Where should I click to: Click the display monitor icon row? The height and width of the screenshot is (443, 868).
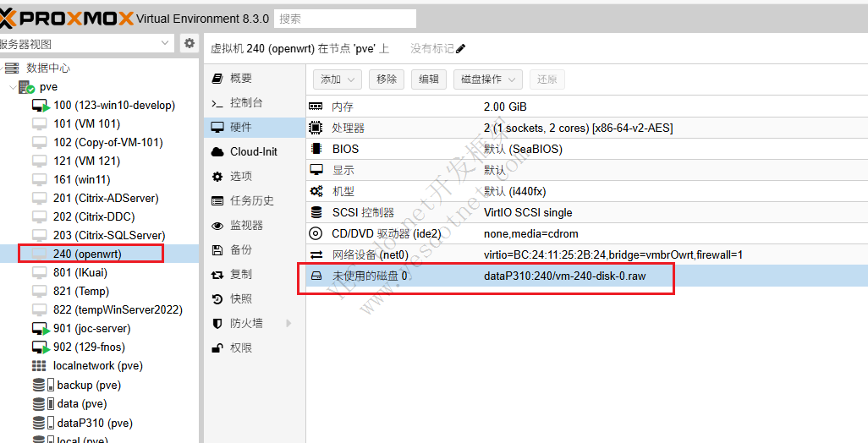point(316,170)
